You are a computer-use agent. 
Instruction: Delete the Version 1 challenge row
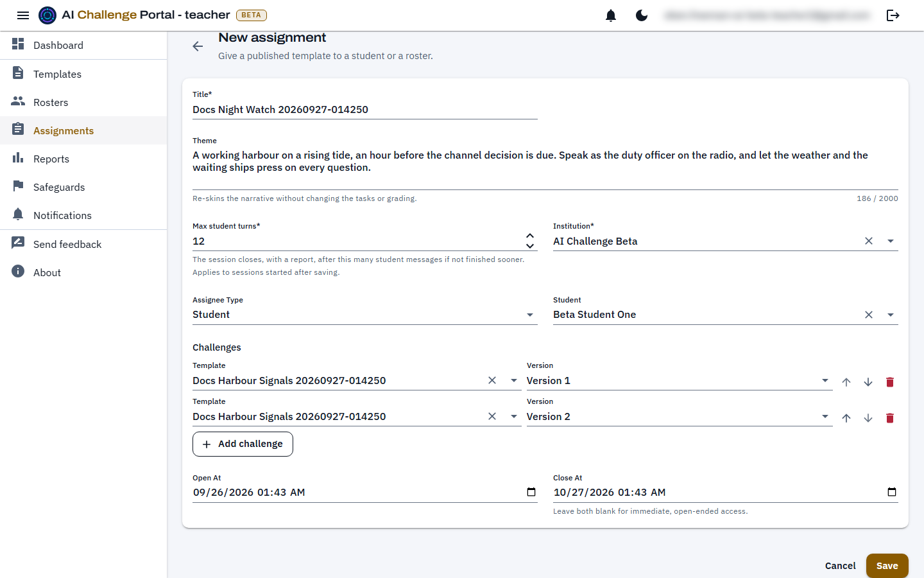[890, 382]
